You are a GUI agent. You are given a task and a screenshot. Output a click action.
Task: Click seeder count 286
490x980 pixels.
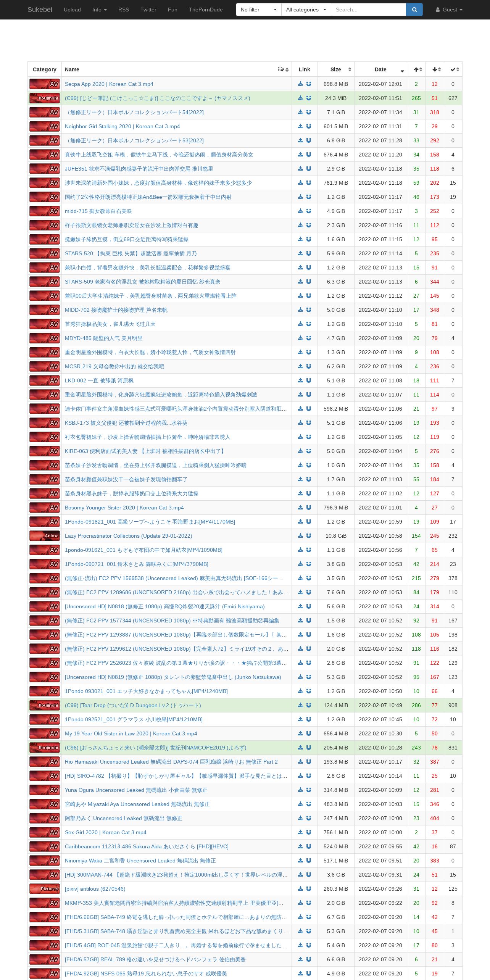click(x=416, y=705)
